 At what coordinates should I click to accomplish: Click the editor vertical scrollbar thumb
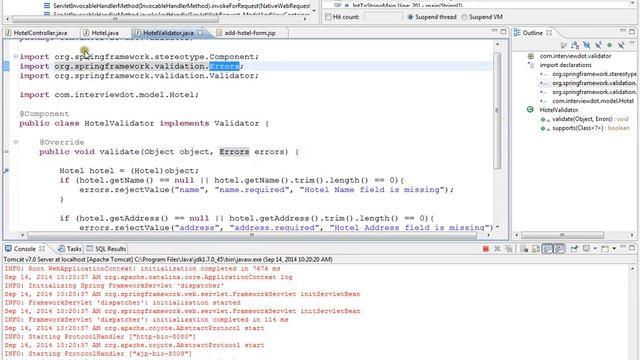pyautogui.click(x=497, y=110)
